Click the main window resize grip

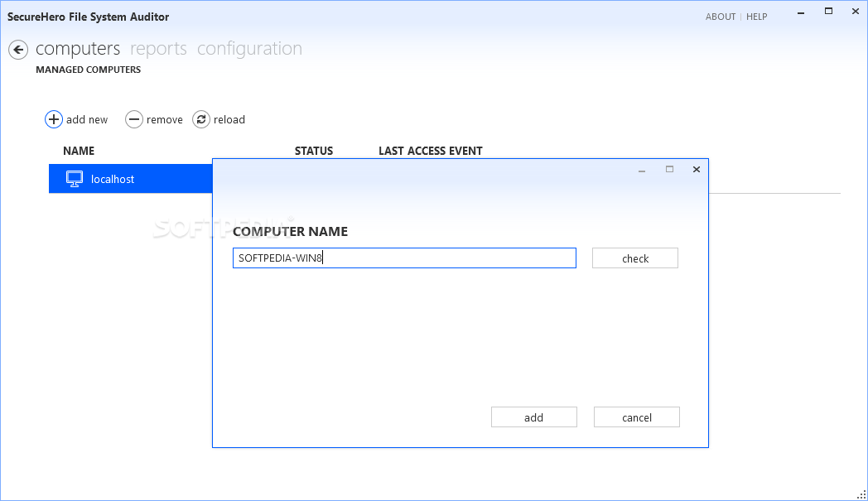pyautogui.click(x=861, y=494)
